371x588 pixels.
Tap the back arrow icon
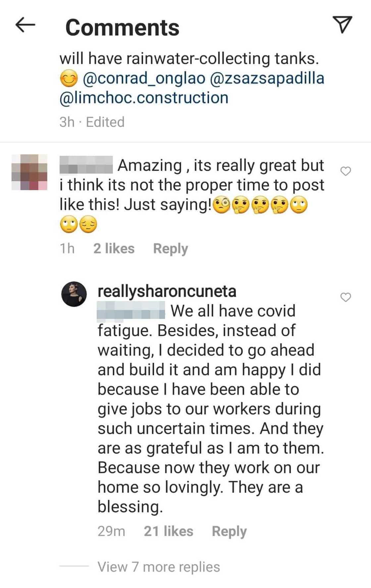coord(25,25)
